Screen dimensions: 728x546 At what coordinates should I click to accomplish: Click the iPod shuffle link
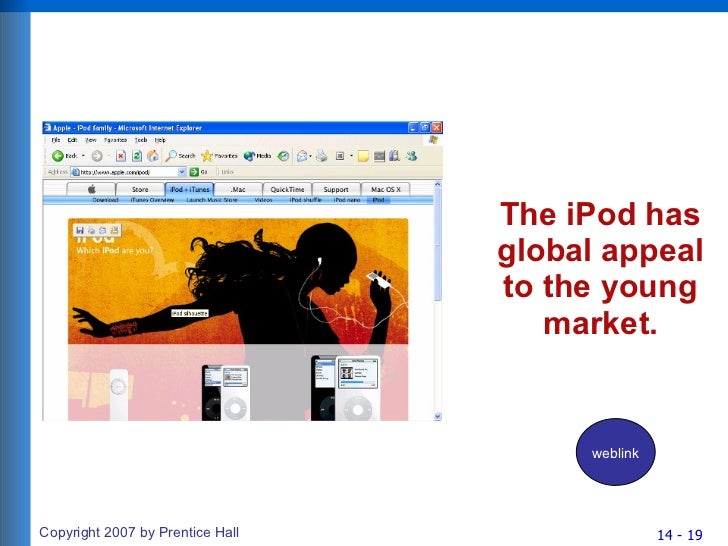(306, 200)
